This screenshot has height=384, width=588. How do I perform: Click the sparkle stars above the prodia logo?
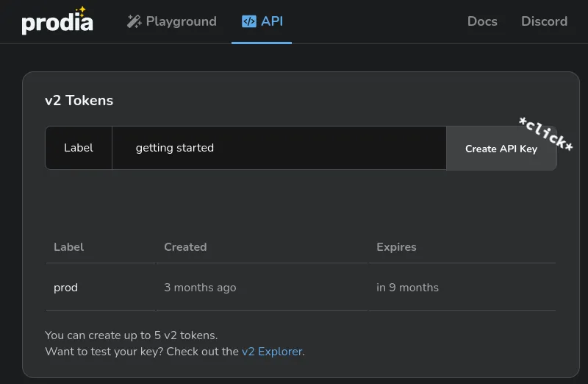[x=81, y=11]
